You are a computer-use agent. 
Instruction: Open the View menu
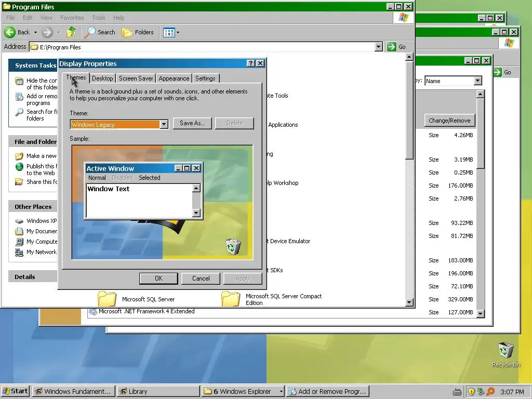[46, 18]
